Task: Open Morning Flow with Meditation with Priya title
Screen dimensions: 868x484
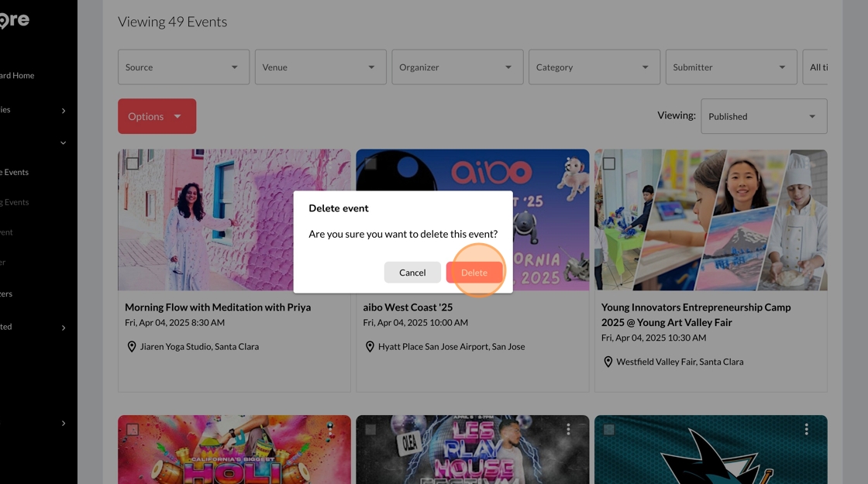Action: click(218, 307)
